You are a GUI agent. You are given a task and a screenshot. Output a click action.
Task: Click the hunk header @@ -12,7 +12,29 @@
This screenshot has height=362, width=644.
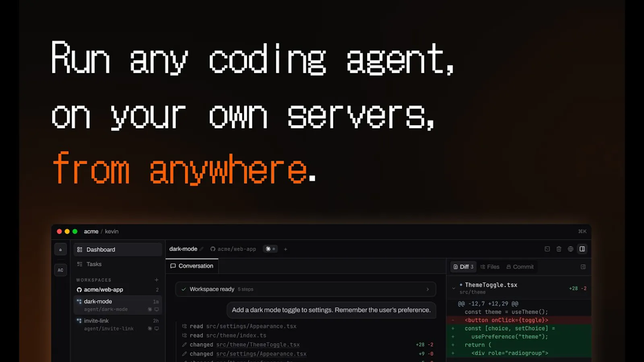[488, 304]
